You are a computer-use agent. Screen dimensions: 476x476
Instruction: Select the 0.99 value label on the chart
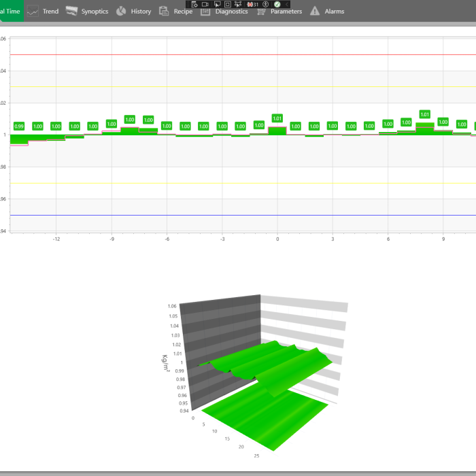tap(19, 126)
